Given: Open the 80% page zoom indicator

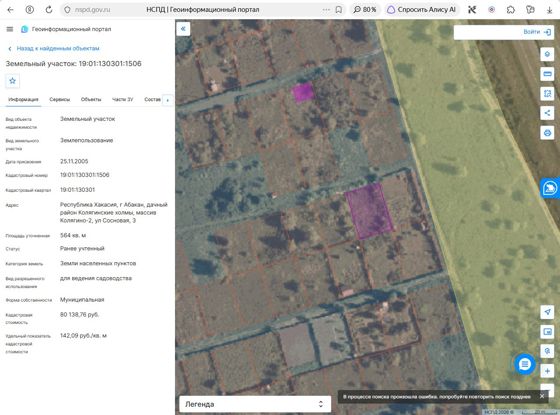Looking at the screenshot, I should pyautogui.click(x=365, y=10).
